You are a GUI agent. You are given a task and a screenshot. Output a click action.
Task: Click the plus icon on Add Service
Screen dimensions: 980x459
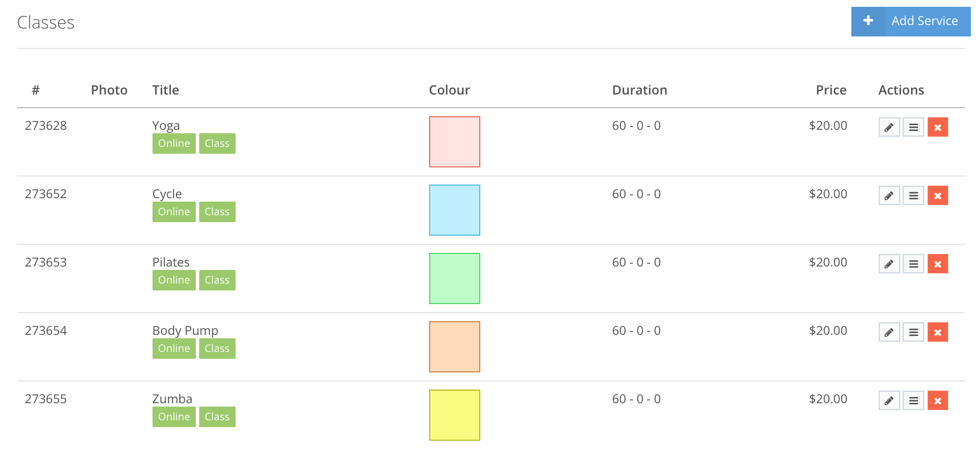pyautogui.click(x=868, y=21)
